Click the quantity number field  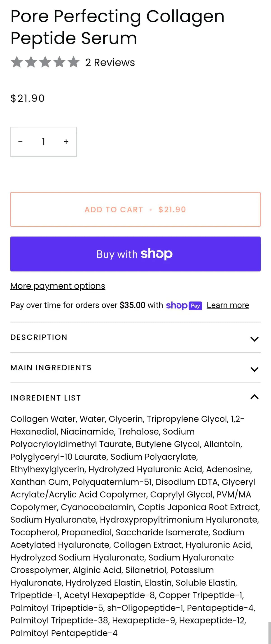click(x=43, y=142)
